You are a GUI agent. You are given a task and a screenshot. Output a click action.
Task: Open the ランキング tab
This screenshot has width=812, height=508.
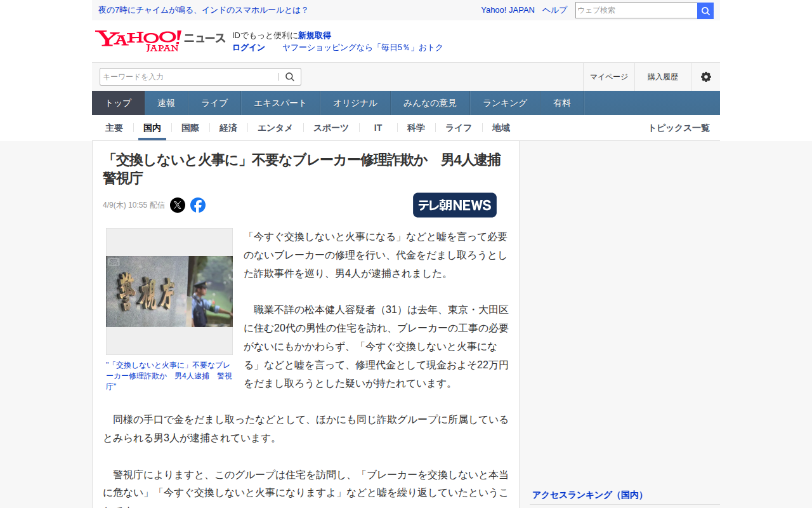pos(505,103)
